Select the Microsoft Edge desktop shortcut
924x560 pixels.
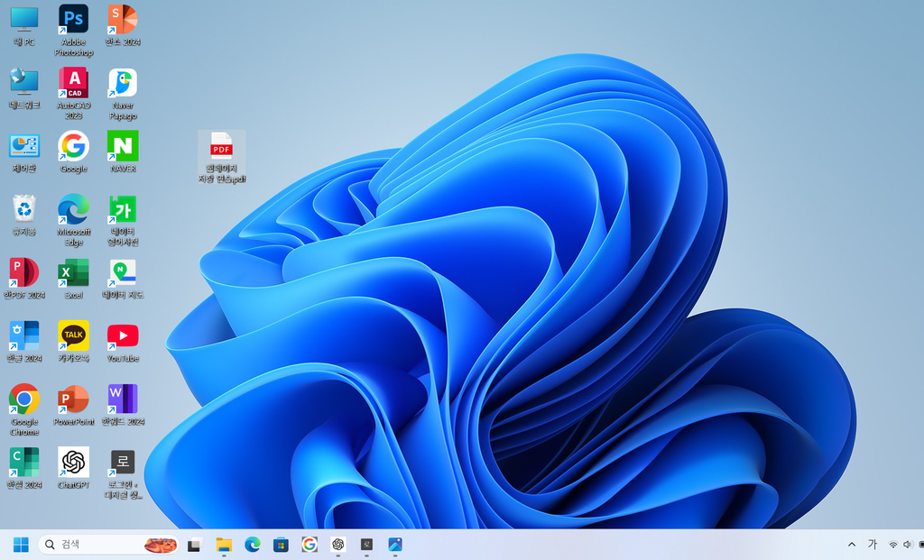point(74,220)
